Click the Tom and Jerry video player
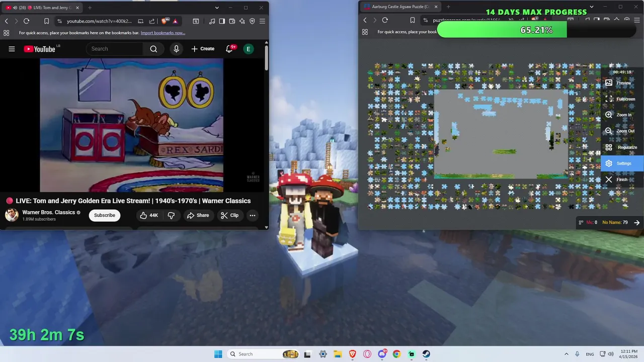Viewport: 644px width, 362px height. coord(132,125)
